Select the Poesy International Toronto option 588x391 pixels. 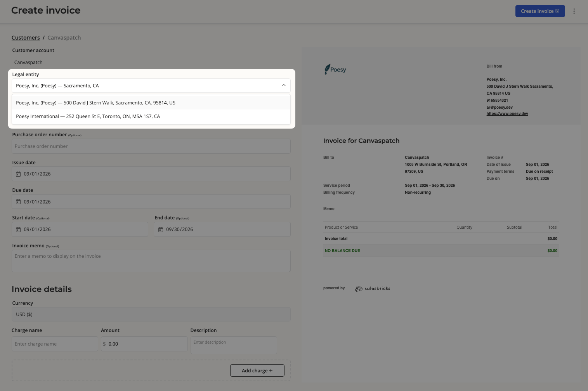[x=151, y=116]
